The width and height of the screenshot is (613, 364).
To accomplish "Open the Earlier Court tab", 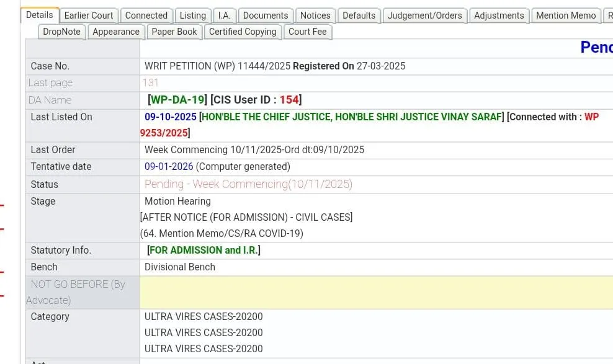I will click(x=89, y=16).
